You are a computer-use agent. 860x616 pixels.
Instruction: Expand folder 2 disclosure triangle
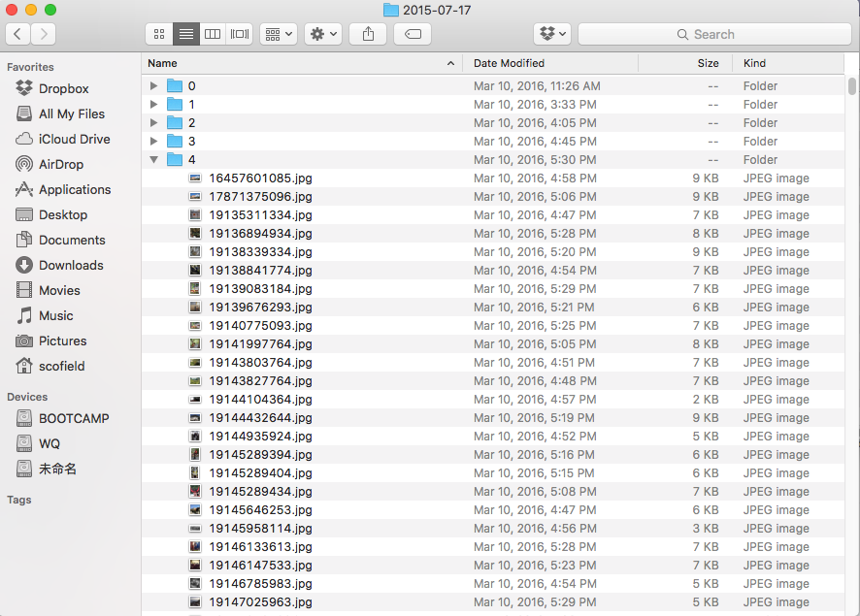[153, 123]
